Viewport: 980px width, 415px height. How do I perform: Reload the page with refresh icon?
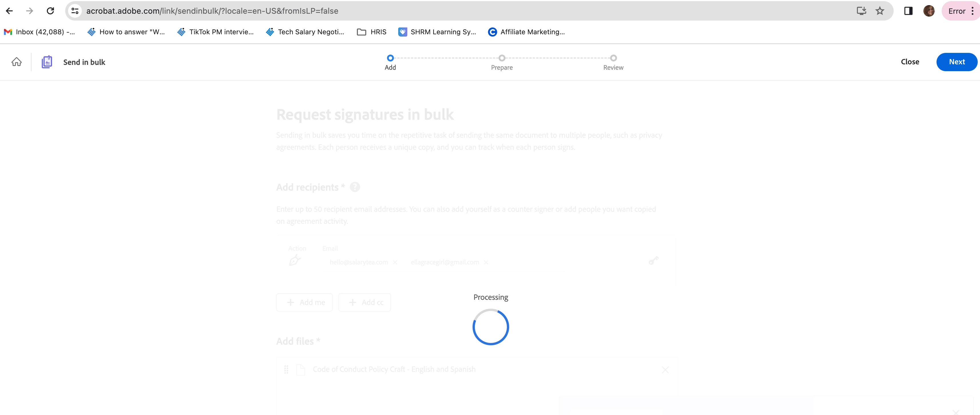click(50, 11)
